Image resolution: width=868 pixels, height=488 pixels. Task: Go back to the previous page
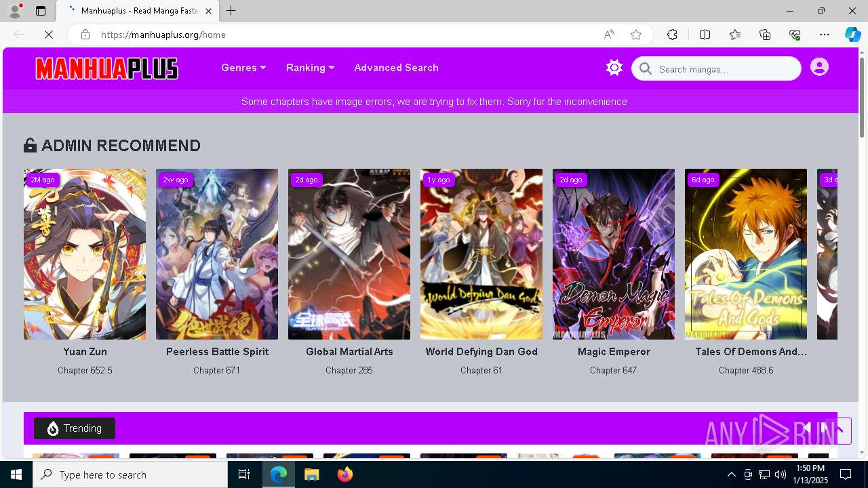tap(19, 35)
